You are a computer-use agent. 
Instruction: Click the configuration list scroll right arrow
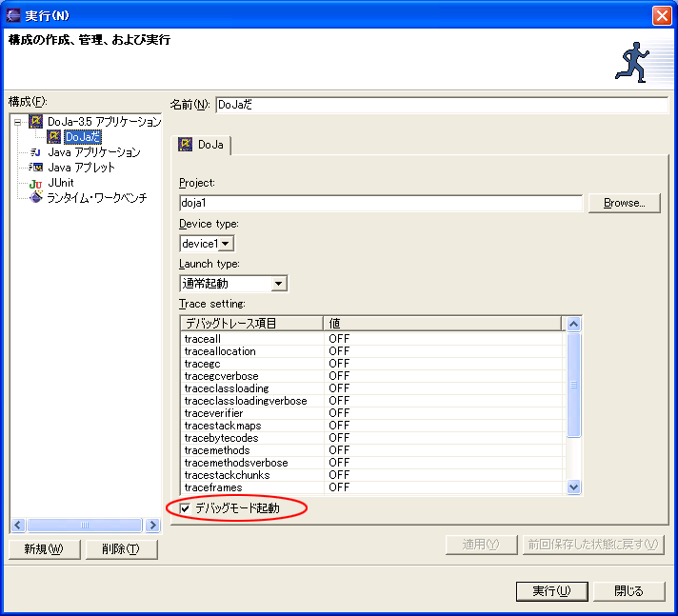(152, 526)
